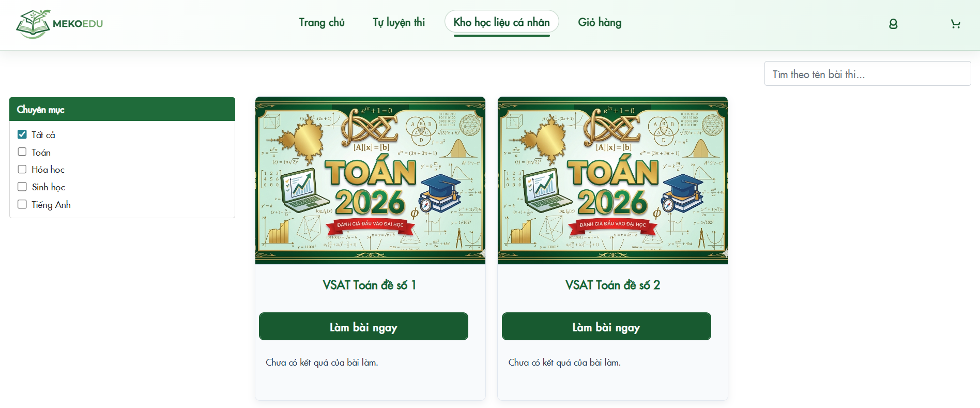
Task: Click Làm bài ngay for VSAT Toán đề số 2
Action: tap(606, 326)
